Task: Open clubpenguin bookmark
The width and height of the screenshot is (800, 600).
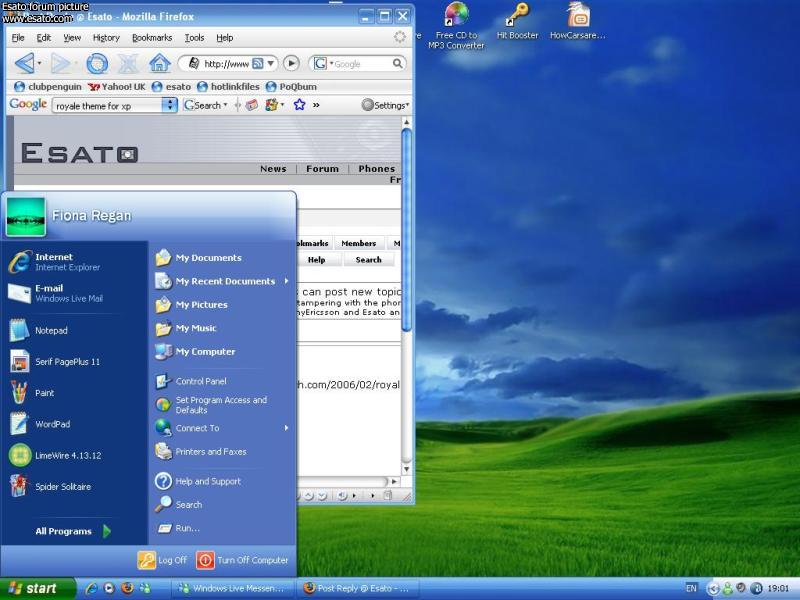Action: (x=47, y=87)
